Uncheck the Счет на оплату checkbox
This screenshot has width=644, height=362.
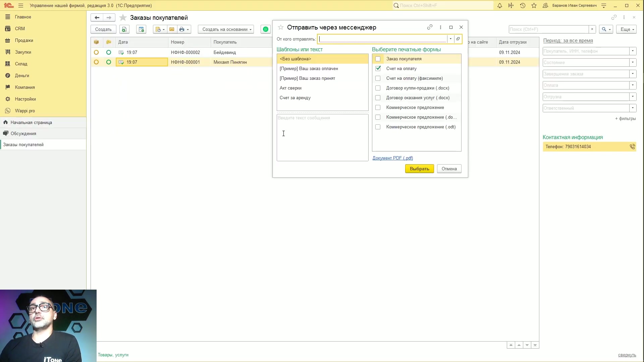[x=378, y=69]
